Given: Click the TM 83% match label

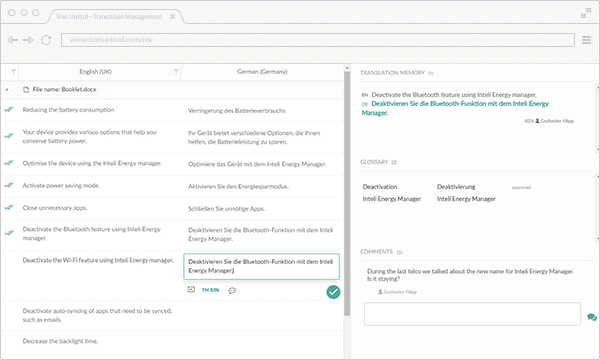Looking at the screenshot, I should (x=210, y=290).
